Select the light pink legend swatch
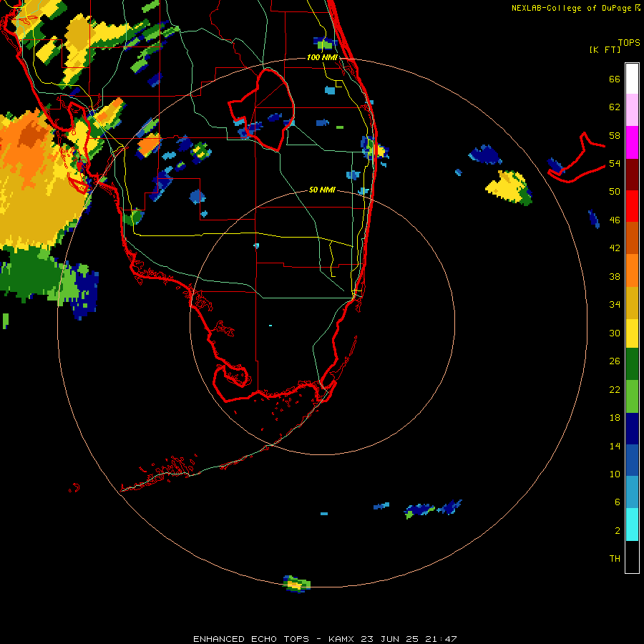644x644 pixels. (x=632, y=109)
